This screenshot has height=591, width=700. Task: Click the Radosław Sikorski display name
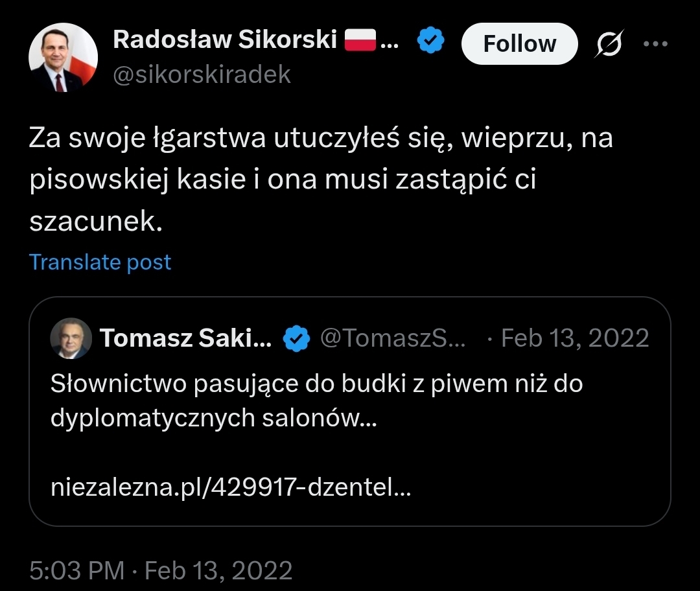[x=225, y=40]
